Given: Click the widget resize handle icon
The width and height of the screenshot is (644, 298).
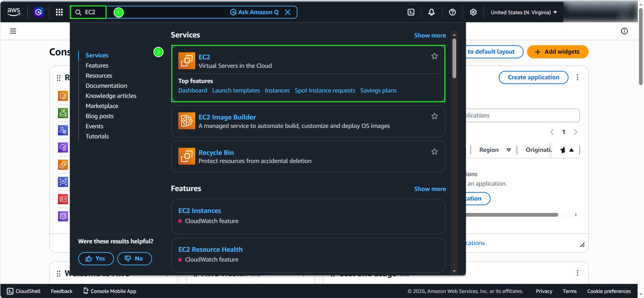Looking at the screenshot, I should 582,245.
